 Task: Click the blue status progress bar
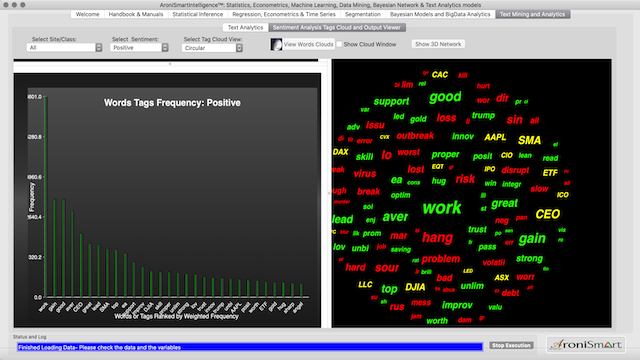click(x=250, y=347)
